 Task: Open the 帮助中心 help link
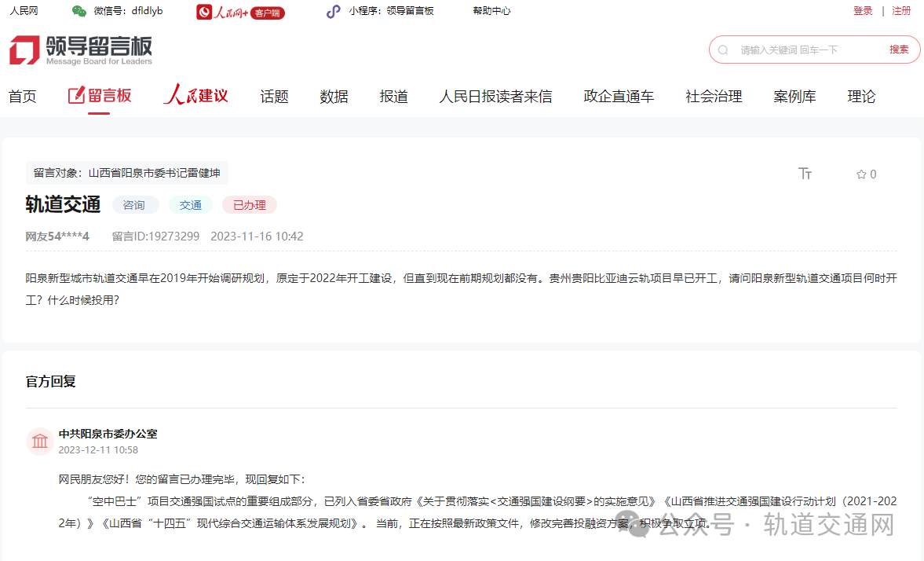point(491,11)
